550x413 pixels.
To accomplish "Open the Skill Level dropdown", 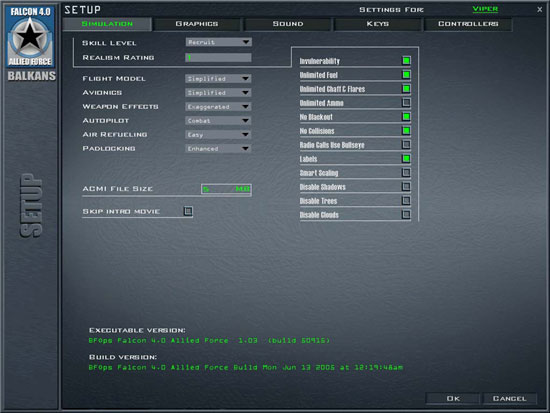I will click(219, 42).
